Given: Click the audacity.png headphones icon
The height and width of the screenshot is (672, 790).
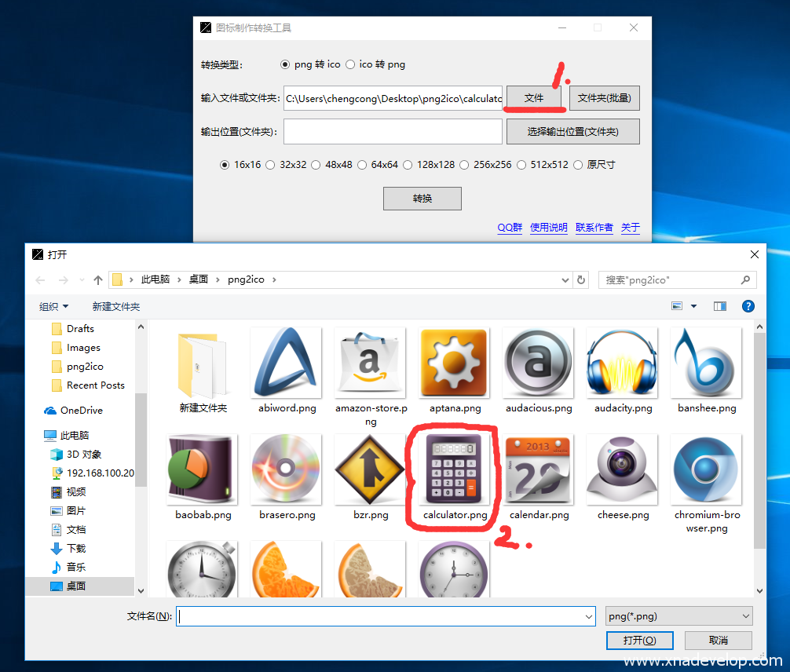Looking at the screenshot, I should [623, 363].
